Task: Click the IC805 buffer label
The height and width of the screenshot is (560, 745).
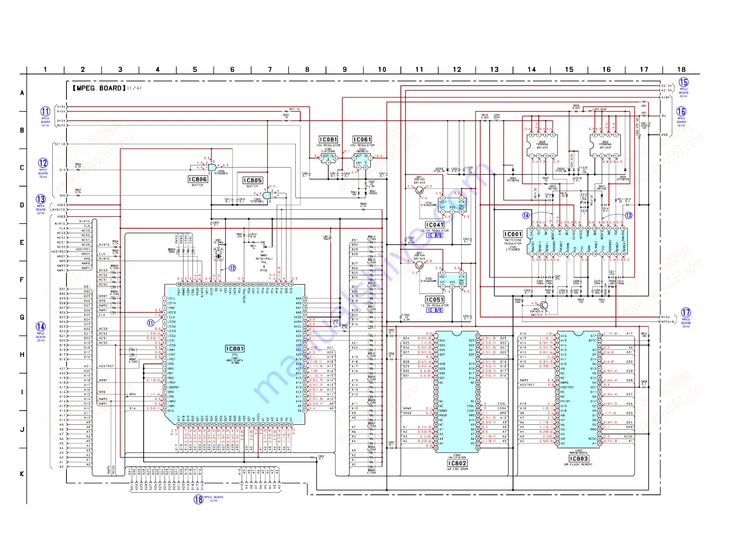Action: click(x=253, y=180)
